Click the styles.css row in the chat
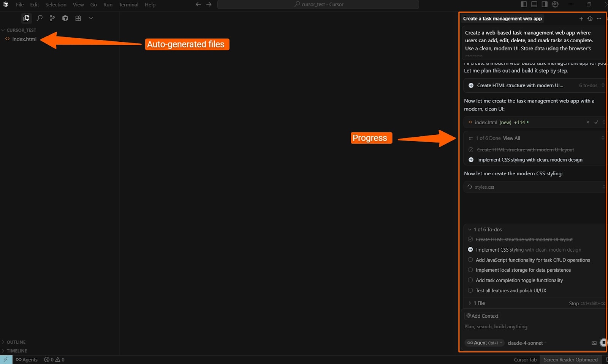 [535, 187]
